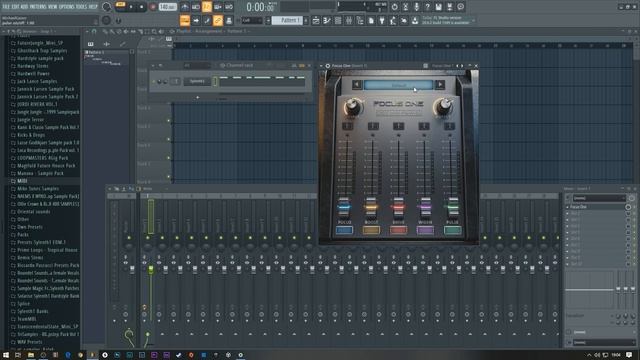Click the 140 tempo display

167,7
